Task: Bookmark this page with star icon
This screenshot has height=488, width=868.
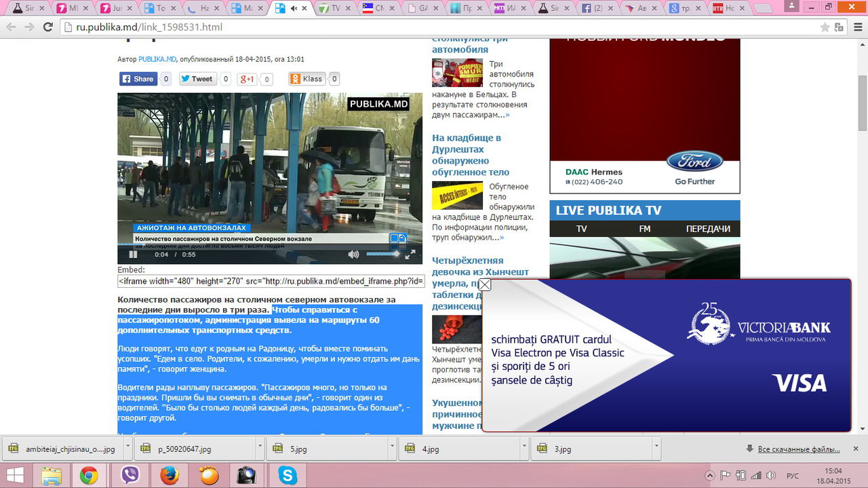Action: [825, 27]
